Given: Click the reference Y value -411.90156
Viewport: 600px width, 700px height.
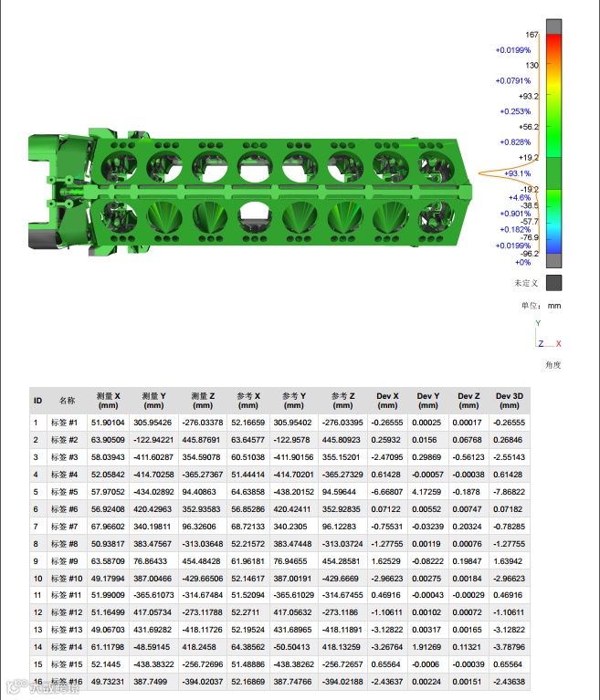Looking at the screenshot, I should click(x=292, y=457).
